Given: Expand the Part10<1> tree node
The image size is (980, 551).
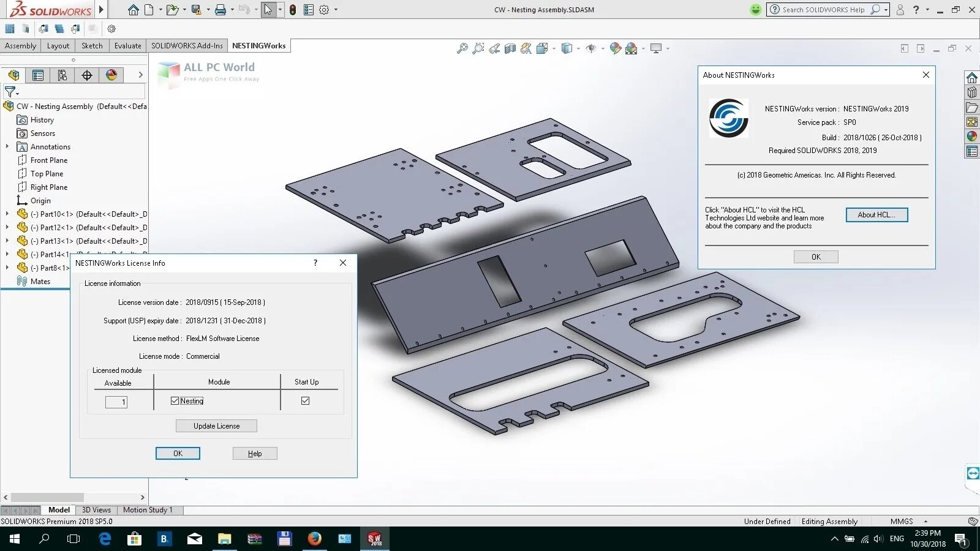Looking at the screenshot, I should pyautogui.click(x=7, y=214).
